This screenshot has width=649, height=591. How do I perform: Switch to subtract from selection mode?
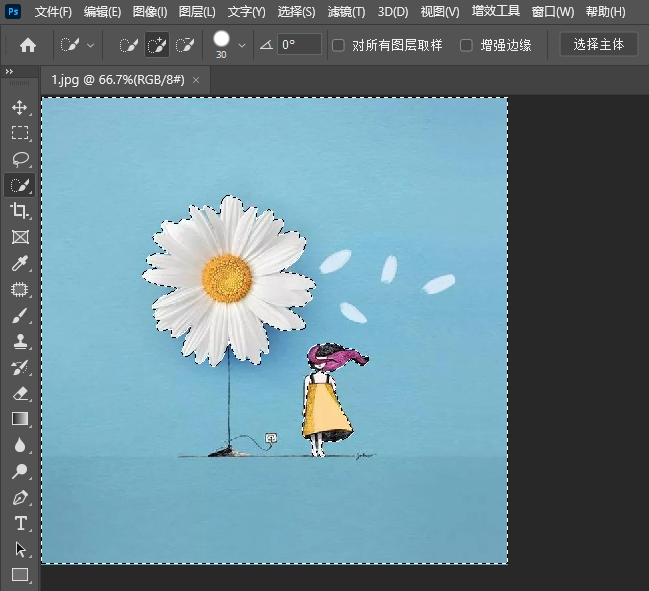pos(185,45)
